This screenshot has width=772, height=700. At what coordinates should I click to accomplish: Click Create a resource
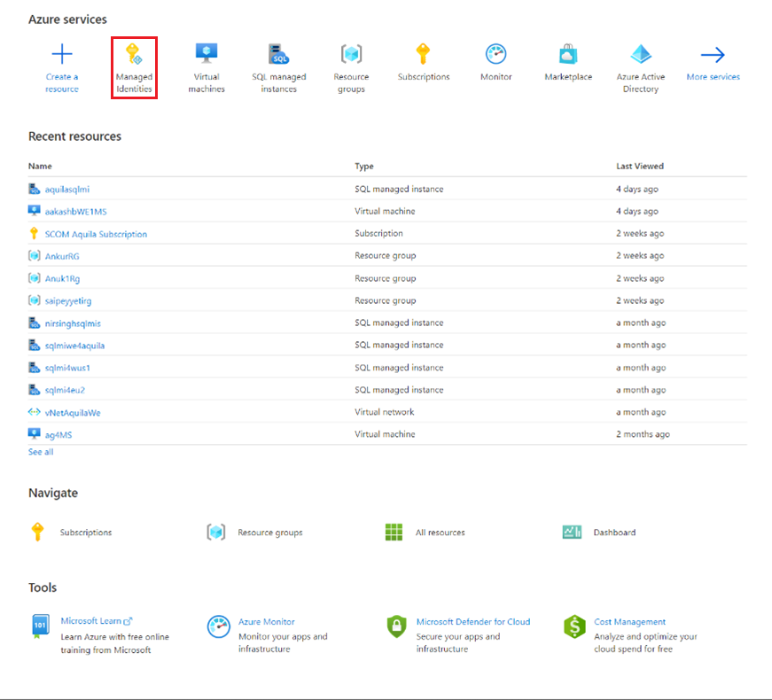click(x=61, y=66)
